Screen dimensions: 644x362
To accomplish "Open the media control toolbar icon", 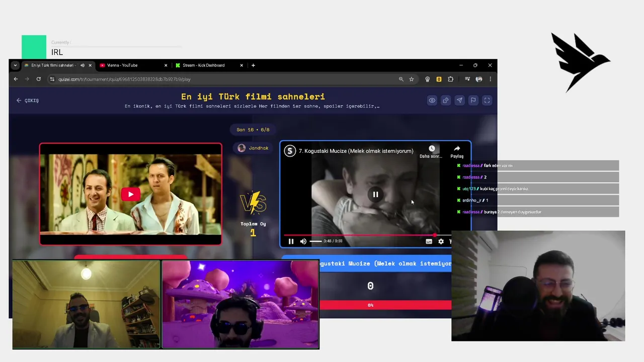I will [x=467, y=79].
